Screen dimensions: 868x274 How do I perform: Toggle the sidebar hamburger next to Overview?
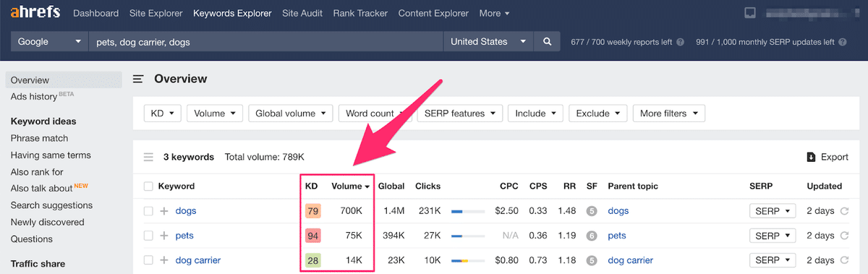click(x=138, y=79)
